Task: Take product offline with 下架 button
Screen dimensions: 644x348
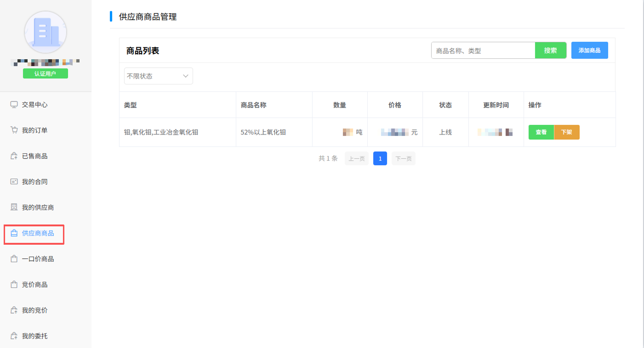Action: [x=566, y=132]
